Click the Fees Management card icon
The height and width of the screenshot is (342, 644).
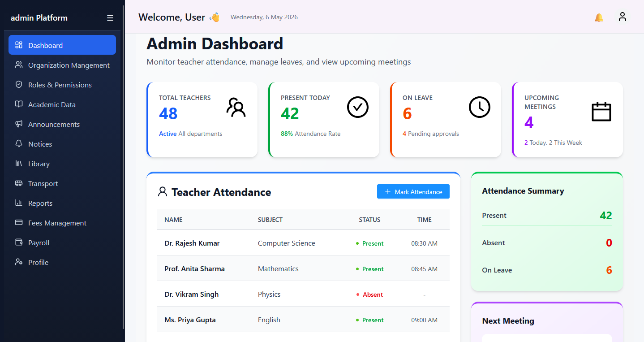click(19, 222)
